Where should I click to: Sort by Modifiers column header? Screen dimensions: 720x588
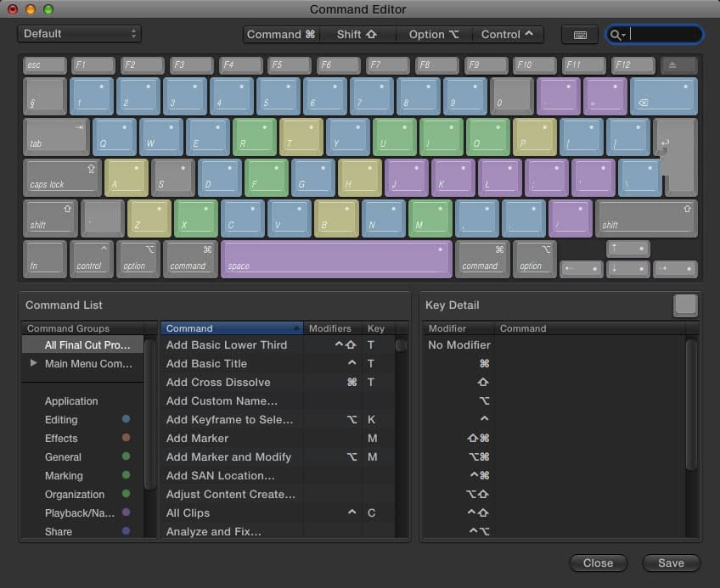click(x=333, y=328)
